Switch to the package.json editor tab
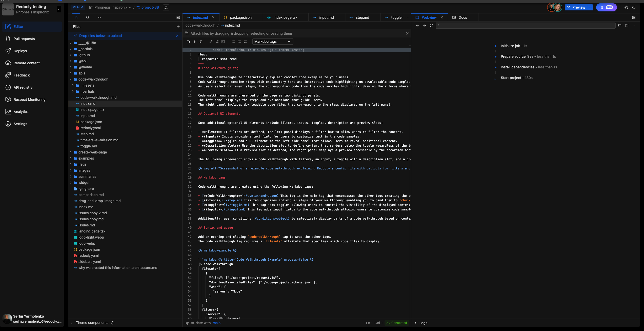The width and height of the screenshot is (644, 331). (240, 17)
